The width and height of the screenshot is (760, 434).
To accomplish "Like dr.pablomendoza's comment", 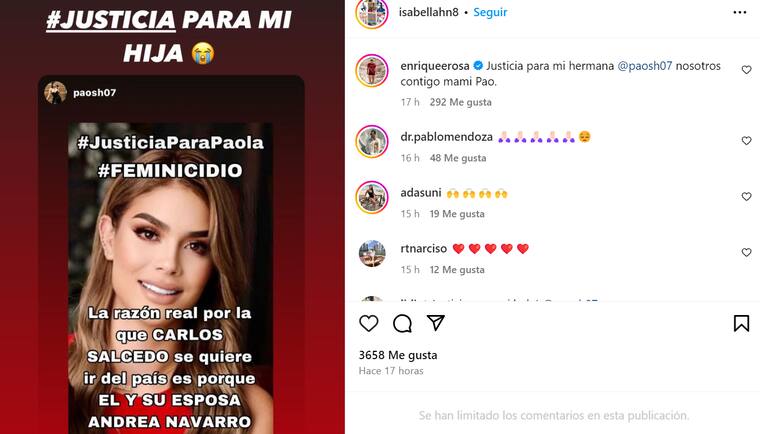I will pos(746,141).
